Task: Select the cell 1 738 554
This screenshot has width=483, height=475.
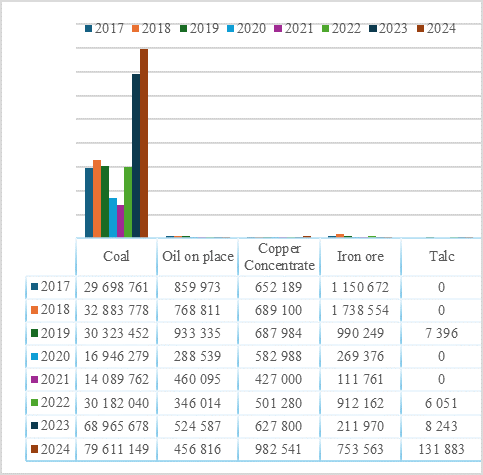Action: (360, 310)
